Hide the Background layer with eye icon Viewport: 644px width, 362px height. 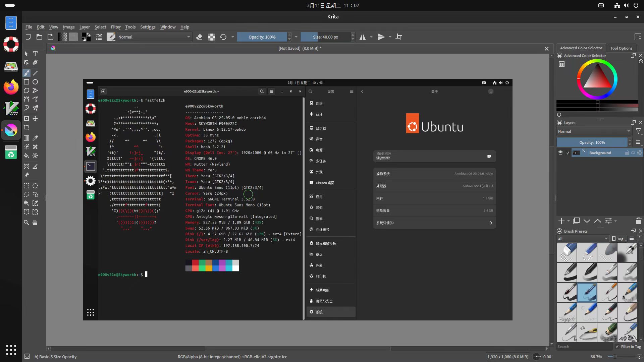tap(560, 153)
